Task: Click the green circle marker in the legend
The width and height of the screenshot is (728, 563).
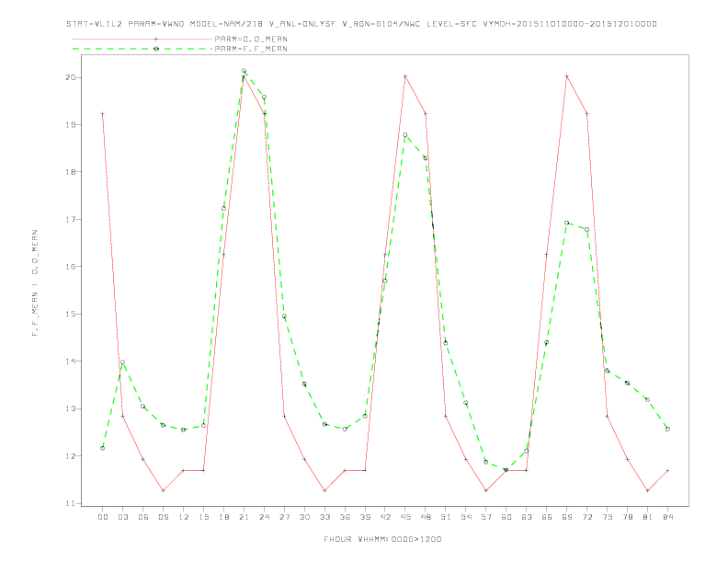Action: (156, 49)
